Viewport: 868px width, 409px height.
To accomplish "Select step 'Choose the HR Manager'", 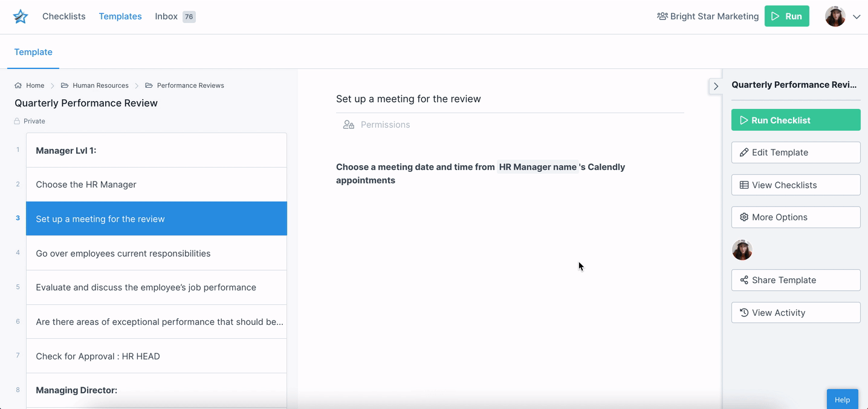I will pos(156,185).
